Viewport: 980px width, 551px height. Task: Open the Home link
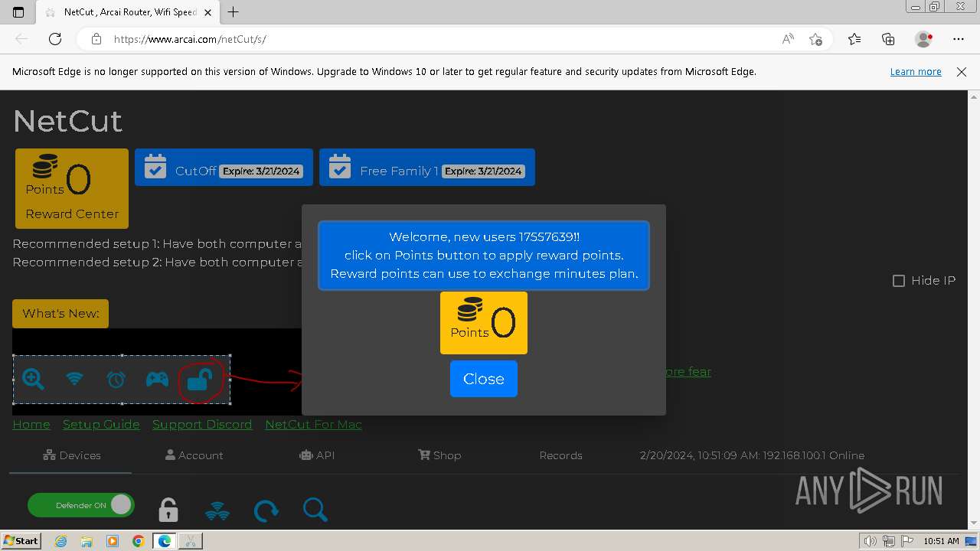pyautogui.click(x=31, y=424)
